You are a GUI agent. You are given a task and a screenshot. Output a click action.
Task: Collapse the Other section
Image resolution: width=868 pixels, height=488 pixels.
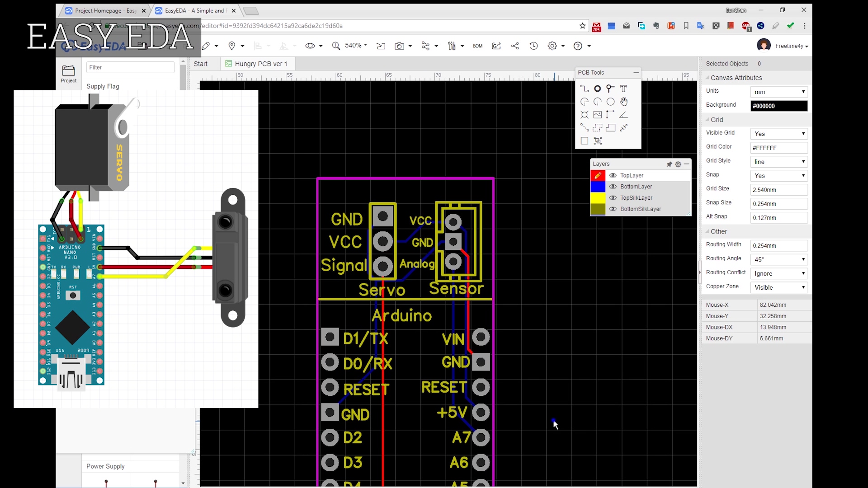(708, 231)
